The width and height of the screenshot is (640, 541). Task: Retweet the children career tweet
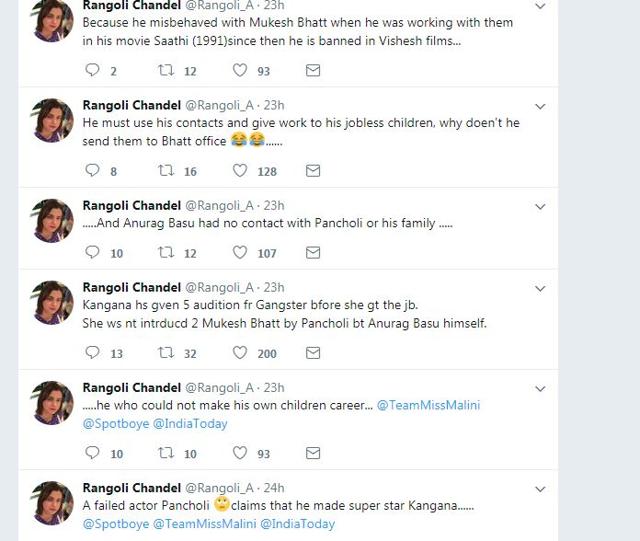coord(166,452)
